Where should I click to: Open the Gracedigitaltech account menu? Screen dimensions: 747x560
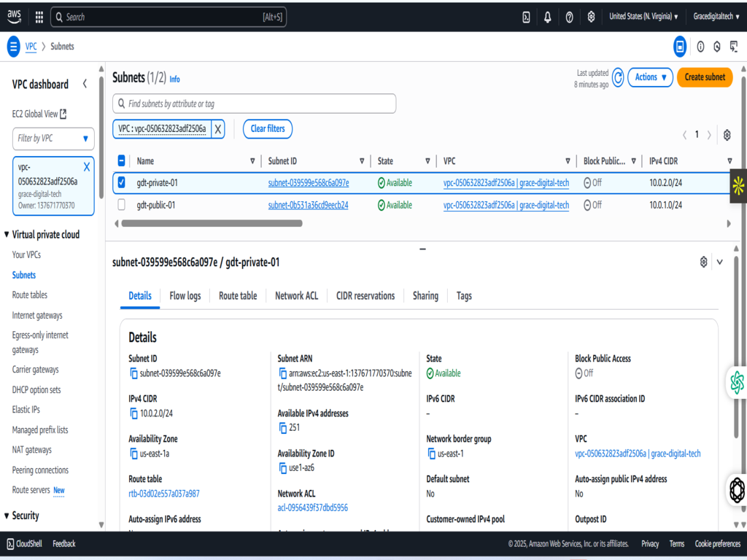(x=716, y=17)
